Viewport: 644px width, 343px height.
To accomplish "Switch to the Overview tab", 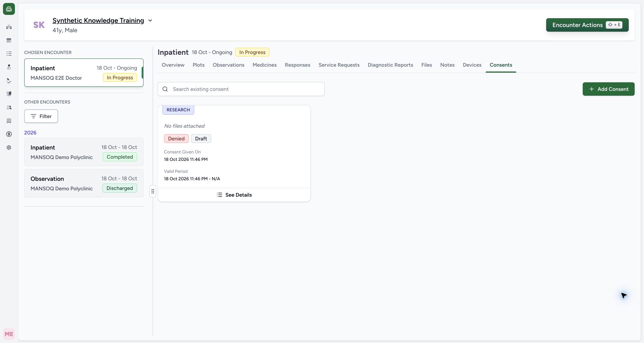I will pos(173,65).
